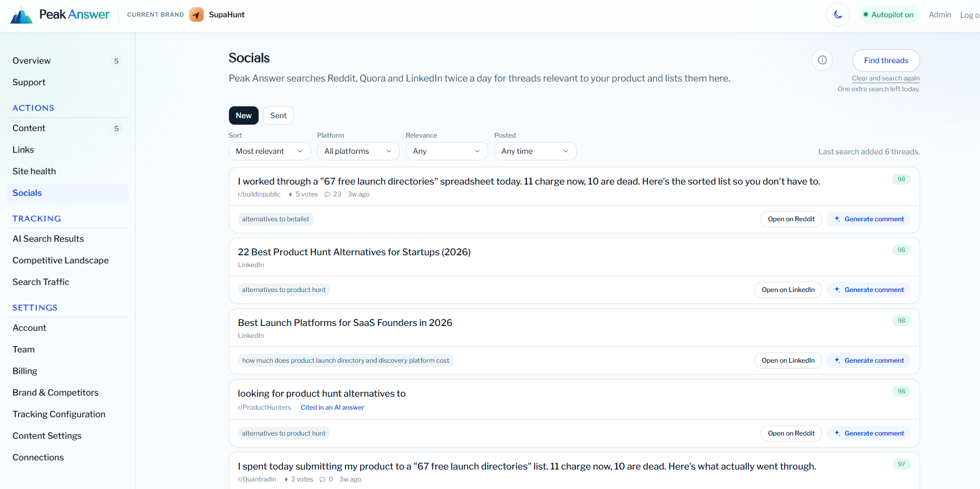Click the Find threads button
The width and height of the screenshot is (980, 489).
[x=886, y=60]
